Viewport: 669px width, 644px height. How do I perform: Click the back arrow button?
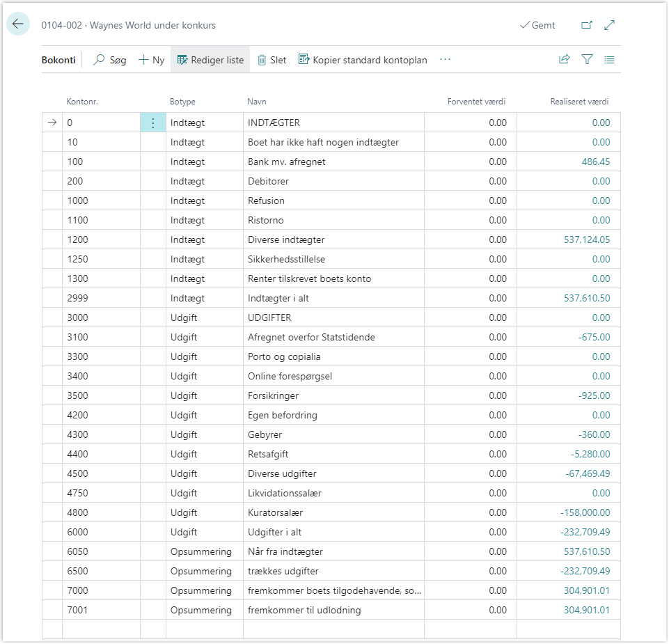click(x=18, y=24)
